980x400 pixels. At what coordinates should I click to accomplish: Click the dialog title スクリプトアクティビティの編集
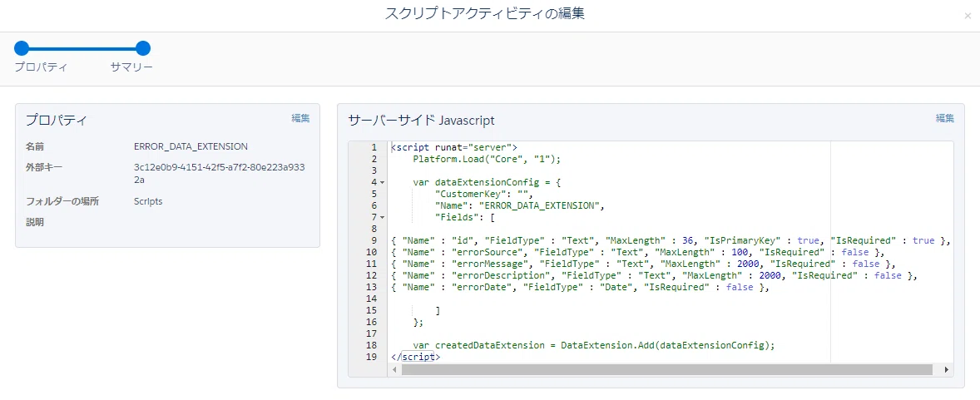click(x=485, y=14)
